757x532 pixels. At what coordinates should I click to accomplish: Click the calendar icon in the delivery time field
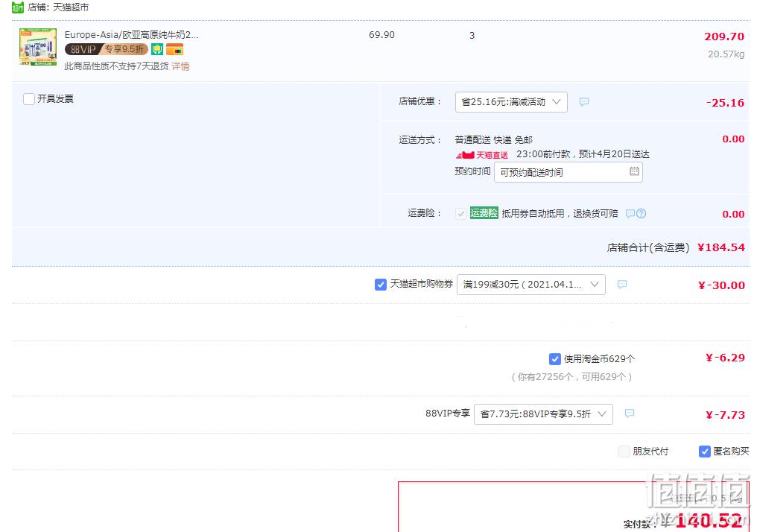pyautogui.click(x=634, y=171)
